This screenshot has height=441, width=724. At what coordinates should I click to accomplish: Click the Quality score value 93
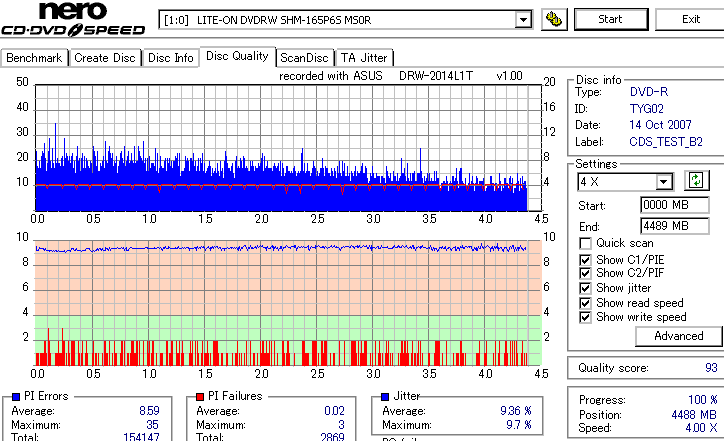click(x=711, y=368)
